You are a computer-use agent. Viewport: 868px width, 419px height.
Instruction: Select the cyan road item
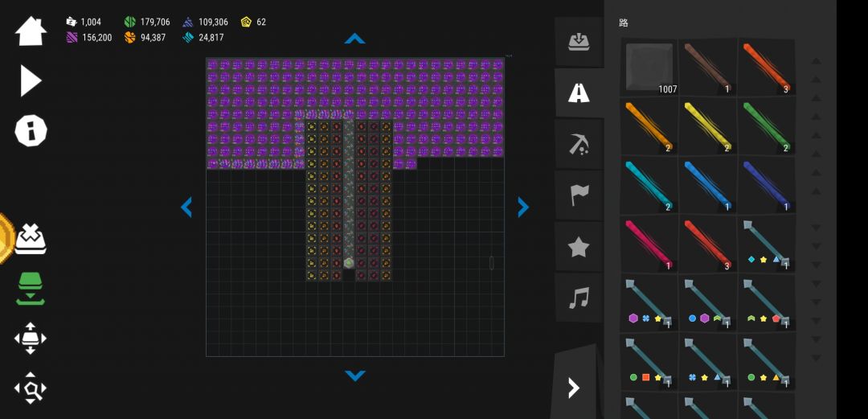pos(649,185)
